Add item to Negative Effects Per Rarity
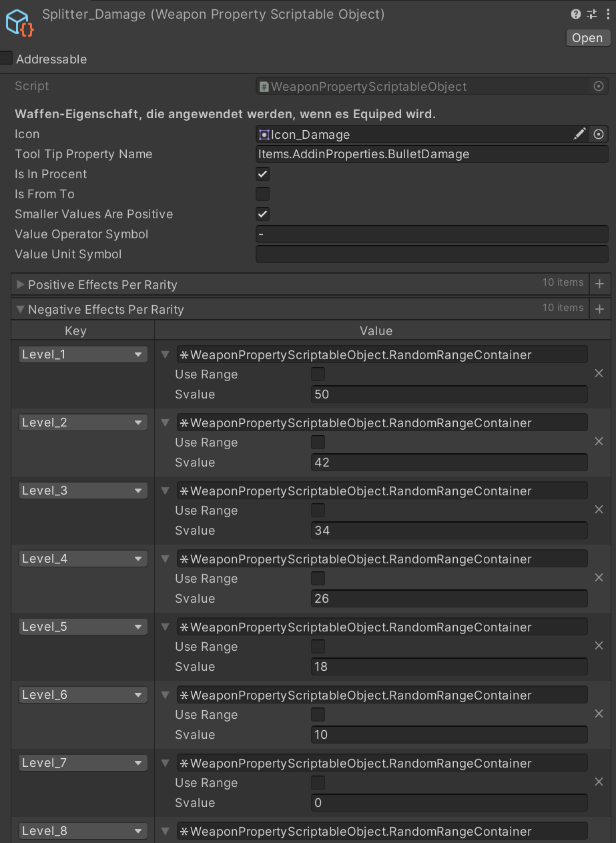 click(599, 310)
